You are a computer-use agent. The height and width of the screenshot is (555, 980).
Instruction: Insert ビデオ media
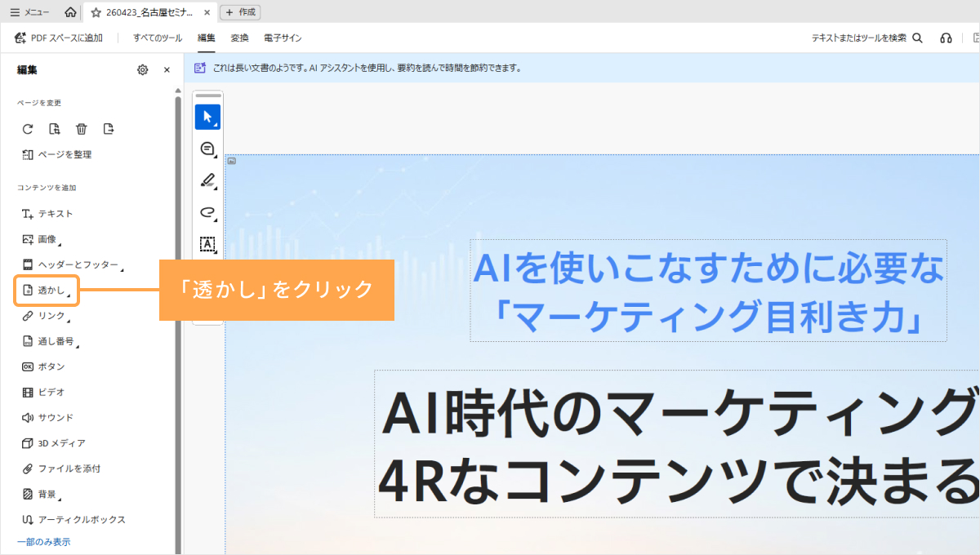tap(43, 392)
